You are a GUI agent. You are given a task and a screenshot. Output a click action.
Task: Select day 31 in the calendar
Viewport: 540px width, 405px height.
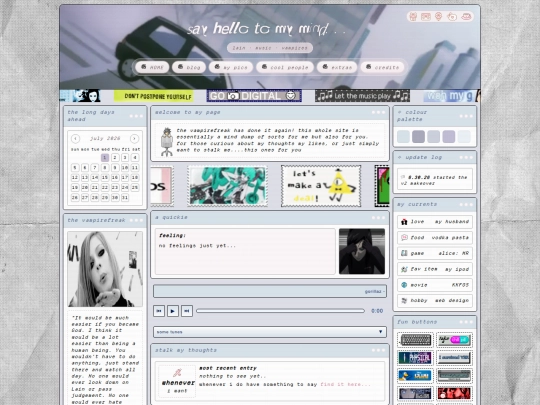coord(125,197)
